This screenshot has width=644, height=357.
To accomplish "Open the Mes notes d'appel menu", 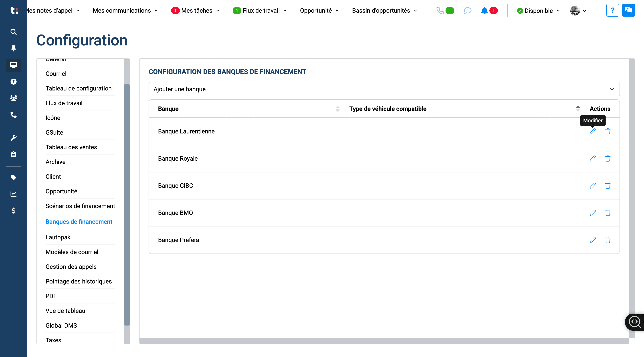I will 53,11.
